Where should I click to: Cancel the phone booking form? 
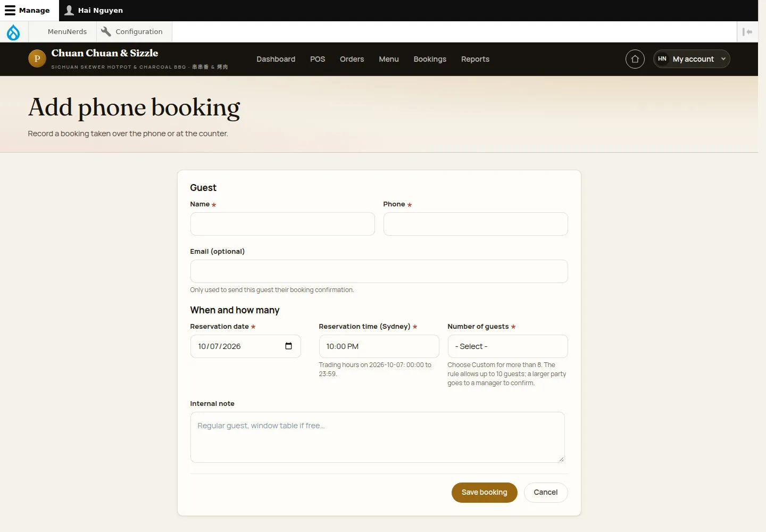546,493
